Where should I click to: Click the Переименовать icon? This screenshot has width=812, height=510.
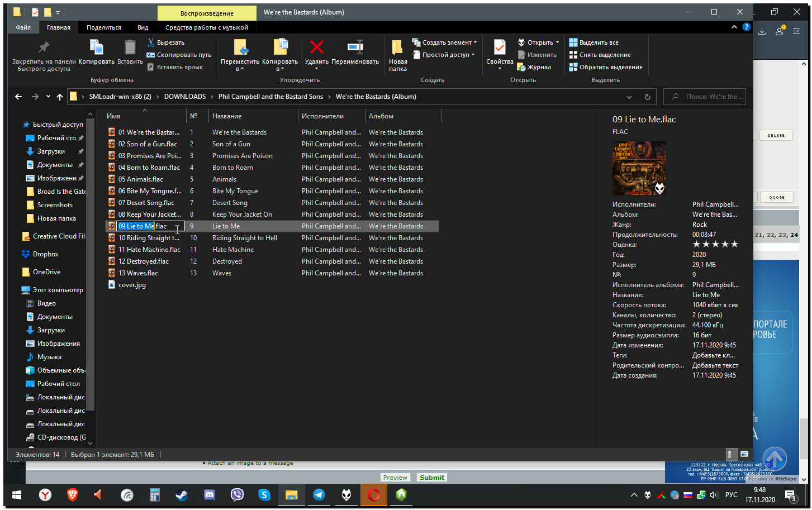pos(355,47)
